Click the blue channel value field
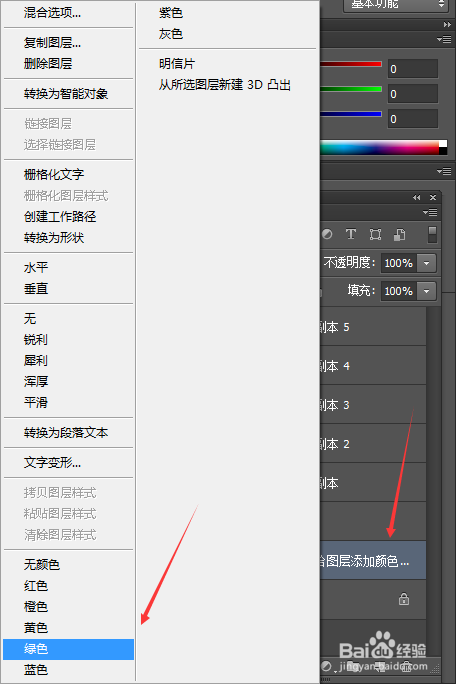456x684 pixels. pos(413,119)
